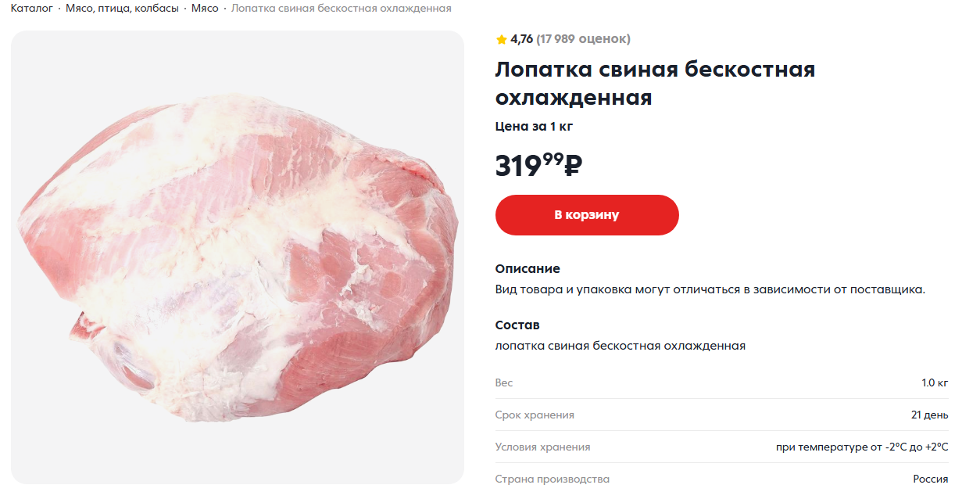Click the 319.99 ₽ price
Image resolution: width=980 pixels, height=492 pixels.
[x=538, y=165]
